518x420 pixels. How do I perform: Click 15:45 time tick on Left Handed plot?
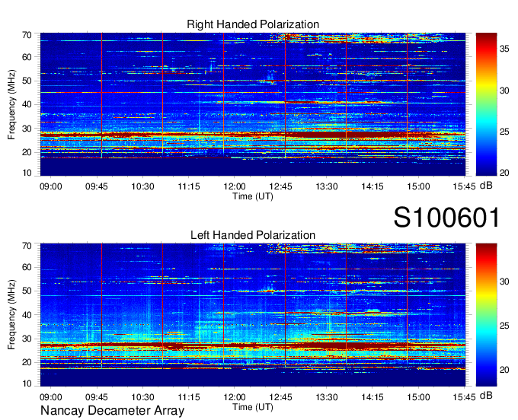tap(464, 397)
